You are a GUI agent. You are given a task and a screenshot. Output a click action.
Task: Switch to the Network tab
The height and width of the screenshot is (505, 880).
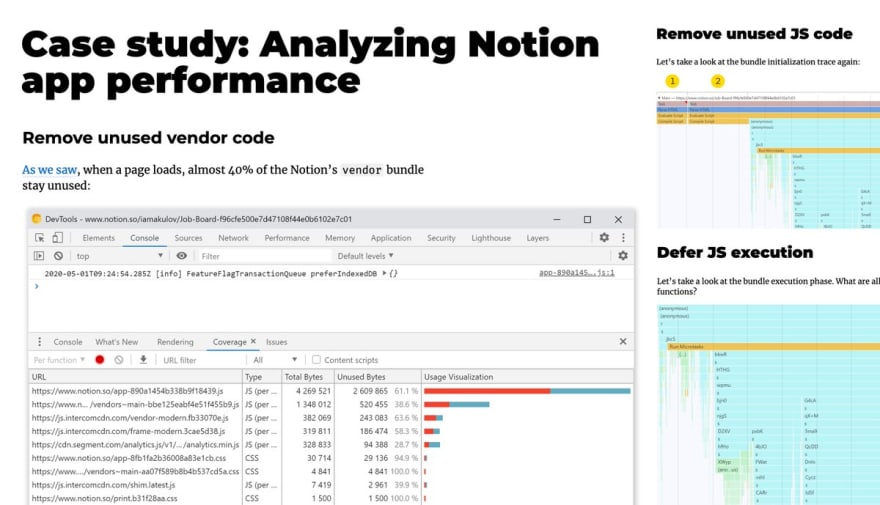233,238
